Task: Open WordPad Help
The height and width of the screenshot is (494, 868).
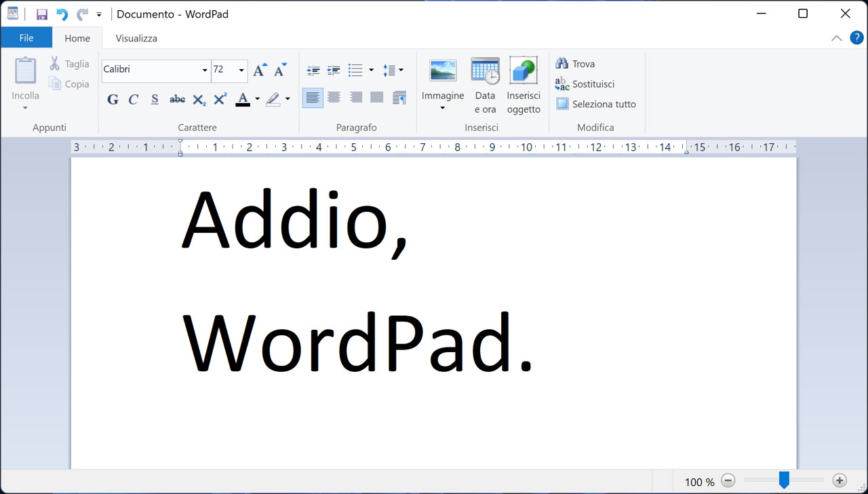Action: pyautogui.click(x=856, y=38)
